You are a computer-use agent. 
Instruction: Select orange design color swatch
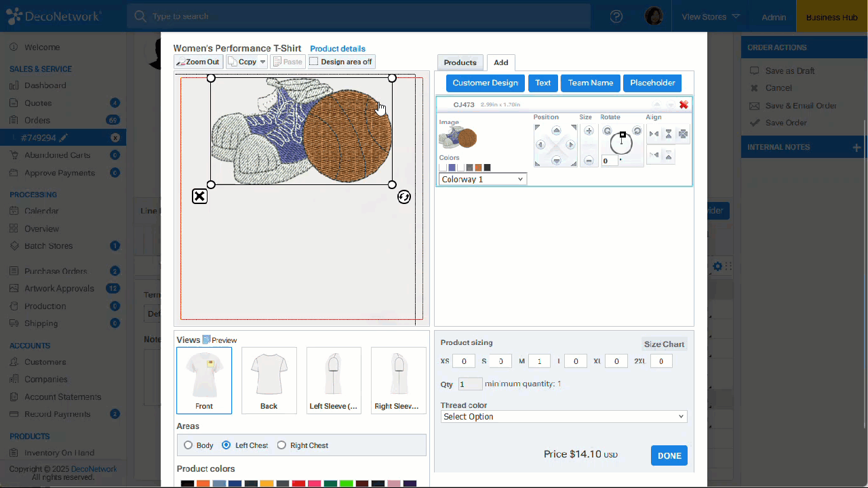478,167
